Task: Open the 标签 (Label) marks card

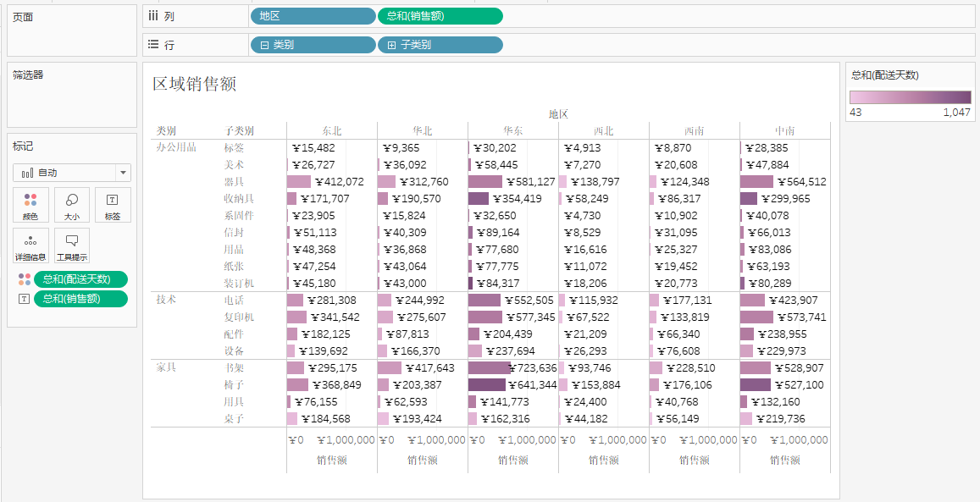Action: [x=113, y=205]
